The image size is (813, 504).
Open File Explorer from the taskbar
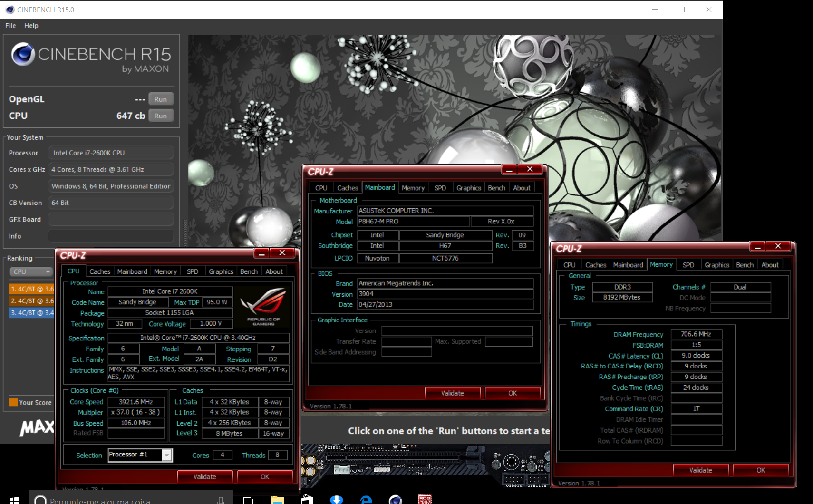pos(277,500)
